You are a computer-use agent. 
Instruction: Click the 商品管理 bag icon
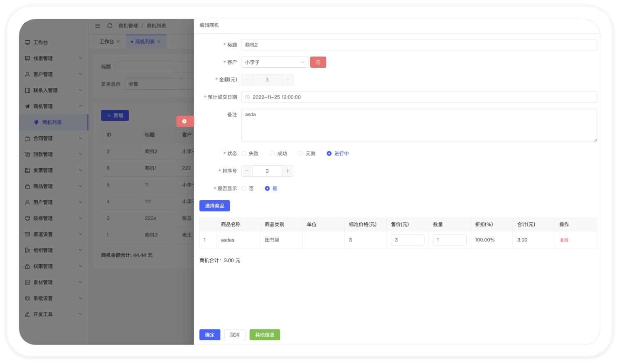click(x=27, y=186)
